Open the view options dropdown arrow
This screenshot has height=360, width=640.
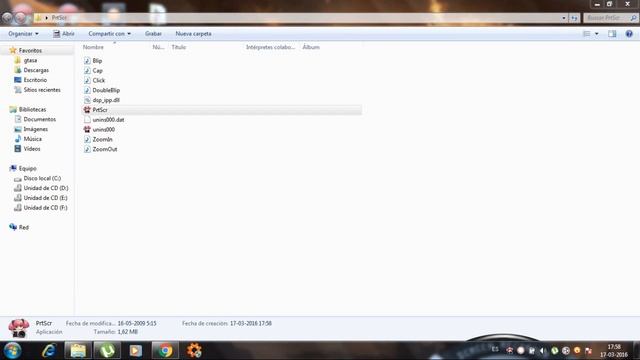point(597,34)
